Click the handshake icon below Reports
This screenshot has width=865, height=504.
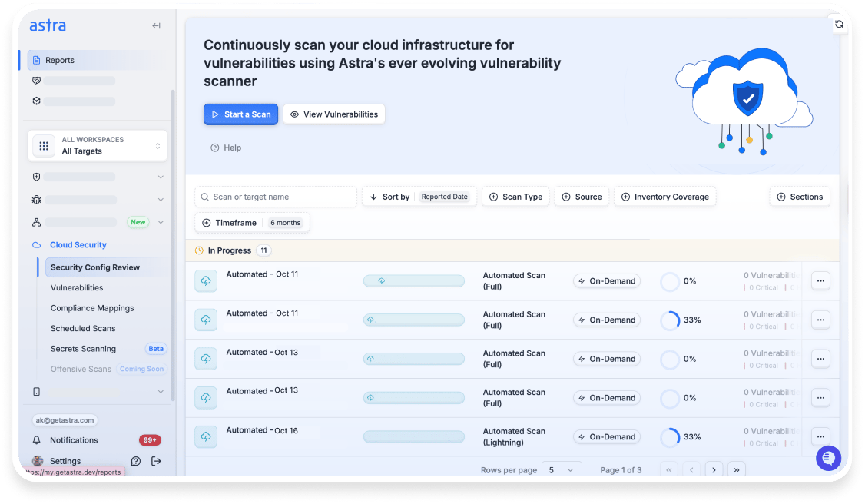(36, 81)
